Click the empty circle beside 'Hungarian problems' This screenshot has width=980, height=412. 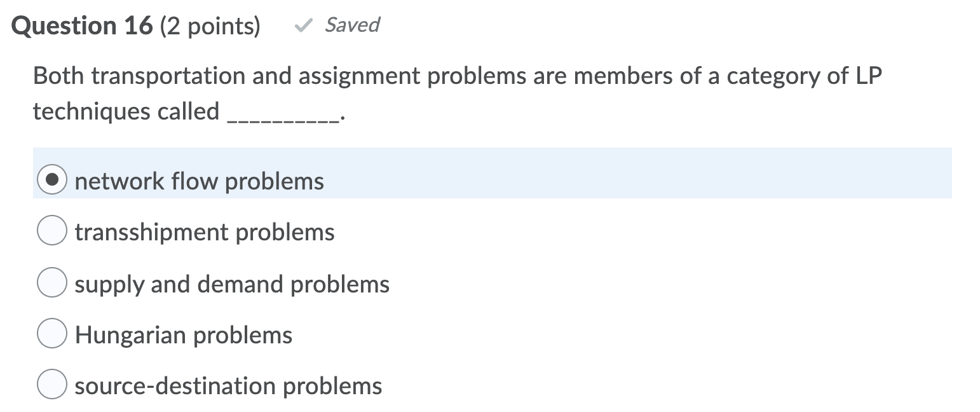51,332
